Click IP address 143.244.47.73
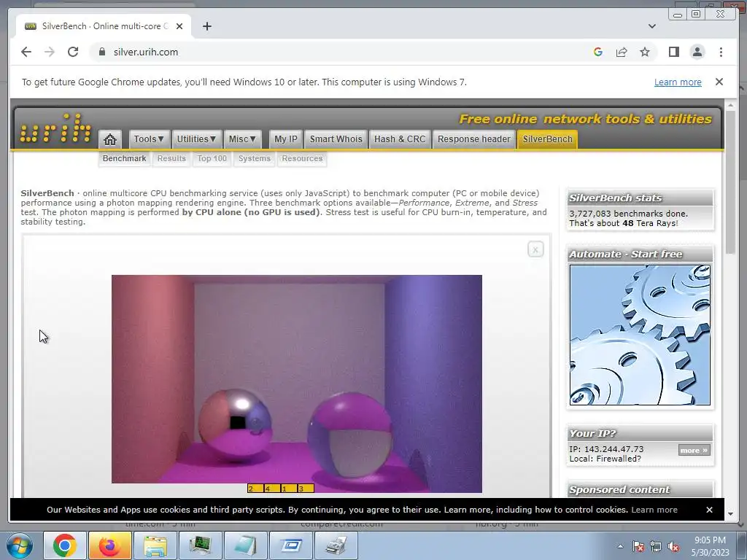The image size is (747, 560). (x=614, y=449)
